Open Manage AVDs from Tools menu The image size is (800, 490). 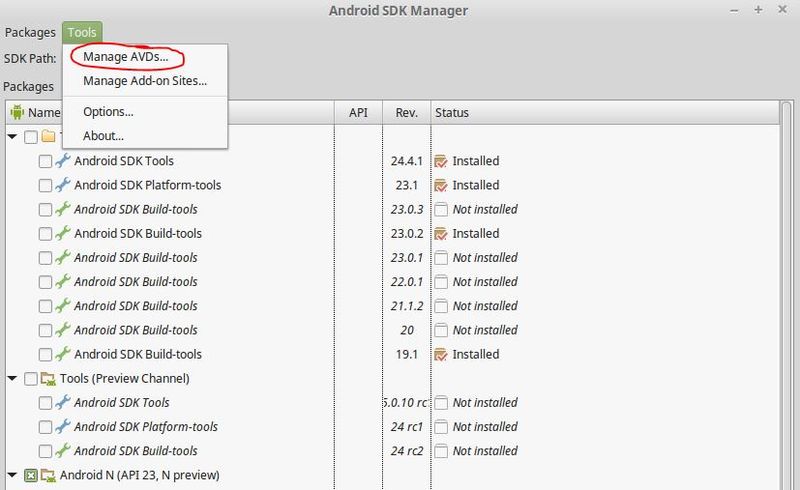point(126,57)
